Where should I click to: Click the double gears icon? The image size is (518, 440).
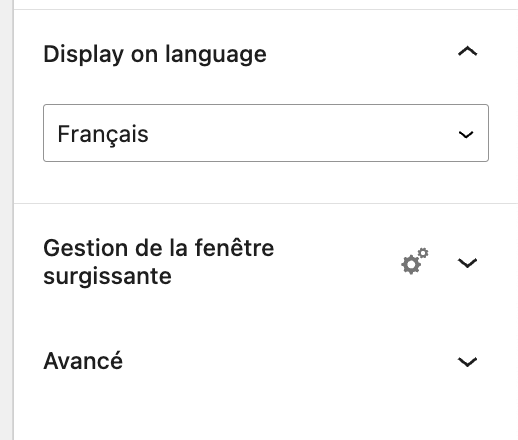click(415, 261)
